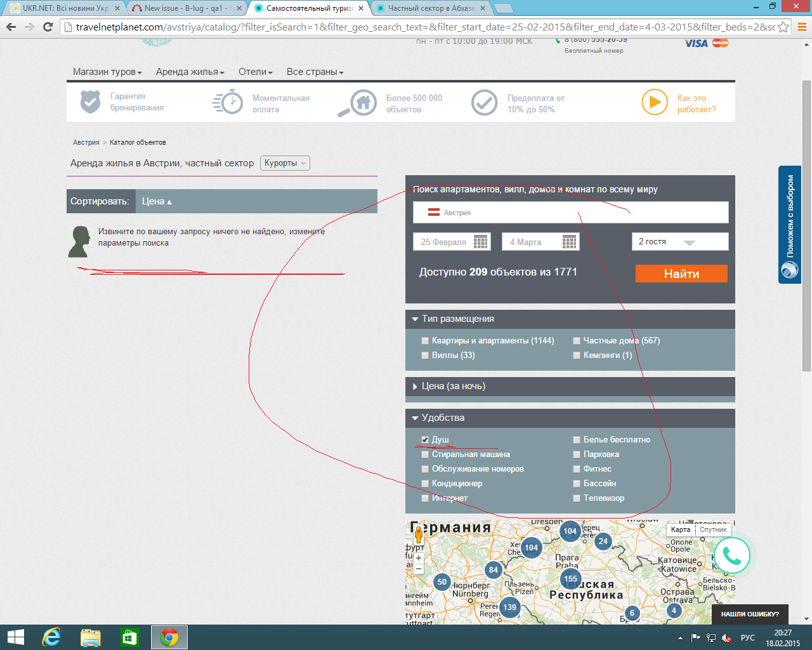Screen dimensions: 812x650
Task: Open the calendar icon beside 4 Марта
Action: pos(570,242)
